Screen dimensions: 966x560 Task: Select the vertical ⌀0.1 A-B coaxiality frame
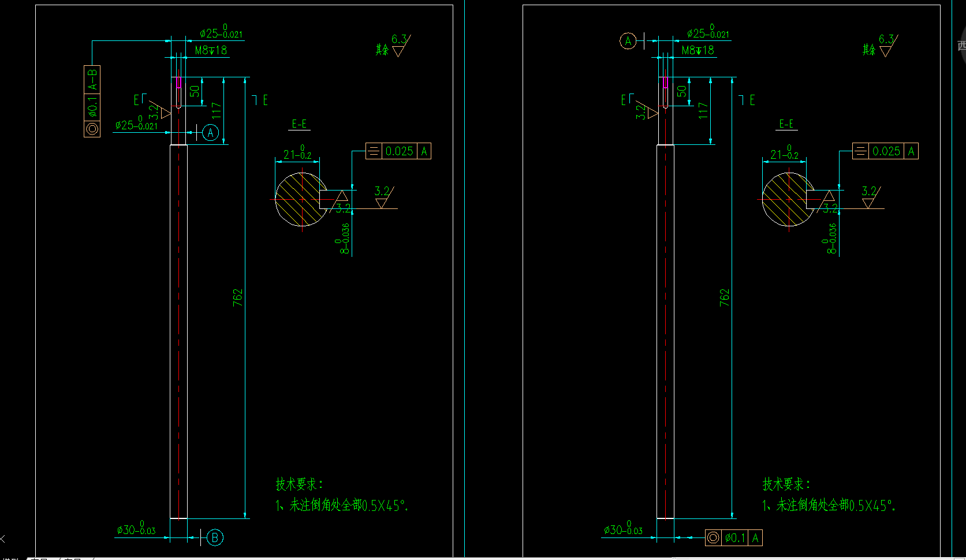pyautogui.click(x=92, y=101)
